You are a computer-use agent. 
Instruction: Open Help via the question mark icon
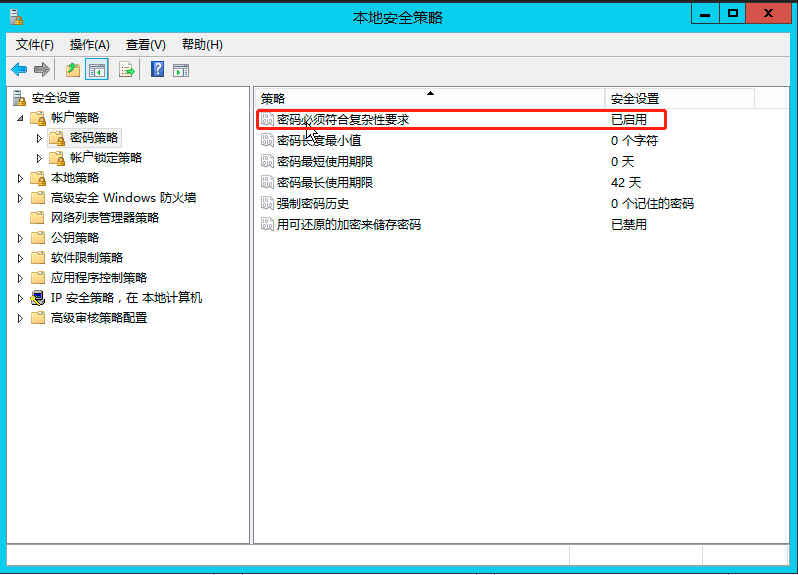click(x=157, y=69)
